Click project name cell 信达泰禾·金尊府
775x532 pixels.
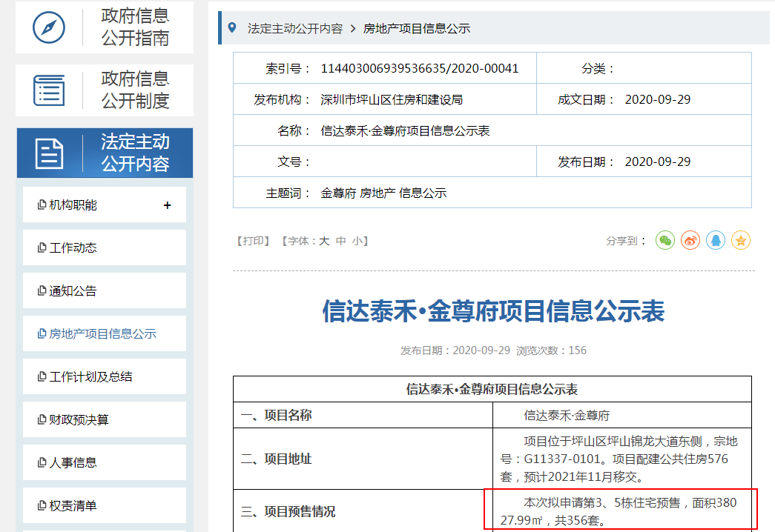point(567,416)
